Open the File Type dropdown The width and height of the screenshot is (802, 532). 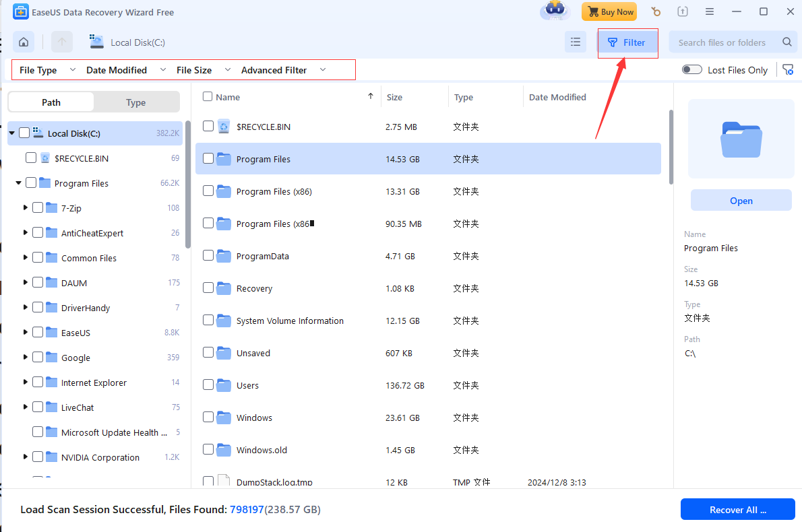[48, 70]
